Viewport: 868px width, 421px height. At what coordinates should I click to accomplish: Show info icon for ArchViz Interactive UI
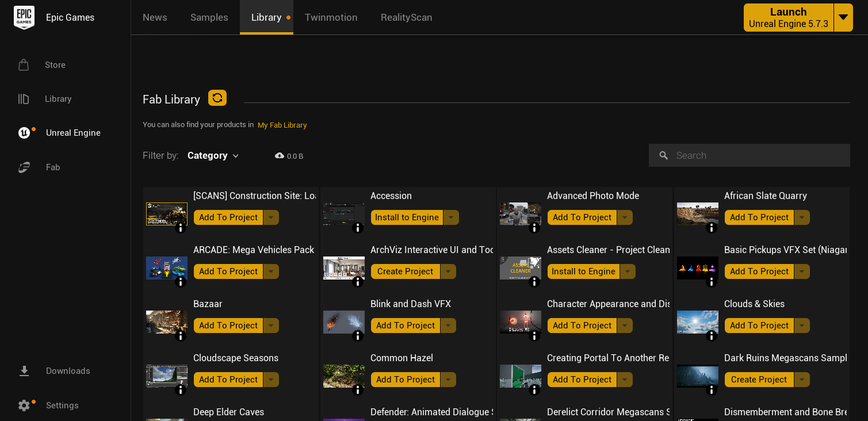[358, 282]
